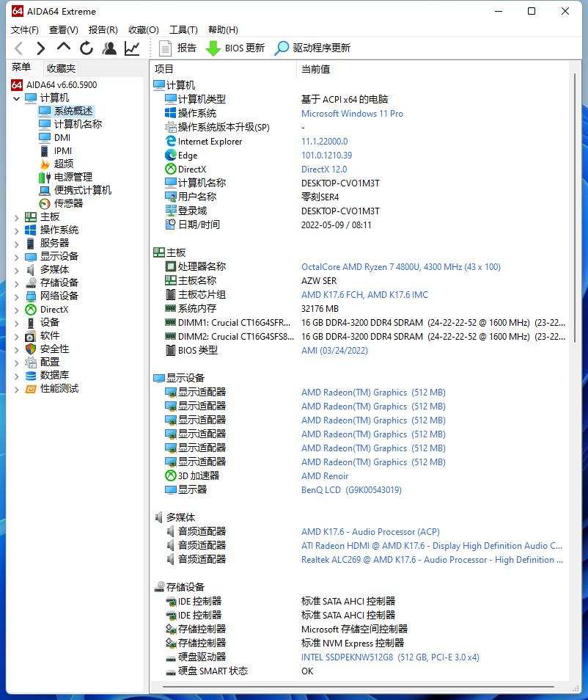Click the 报告 report toolbar button
Viewport: 588px width, 700px height.
[x=177, y=48]
